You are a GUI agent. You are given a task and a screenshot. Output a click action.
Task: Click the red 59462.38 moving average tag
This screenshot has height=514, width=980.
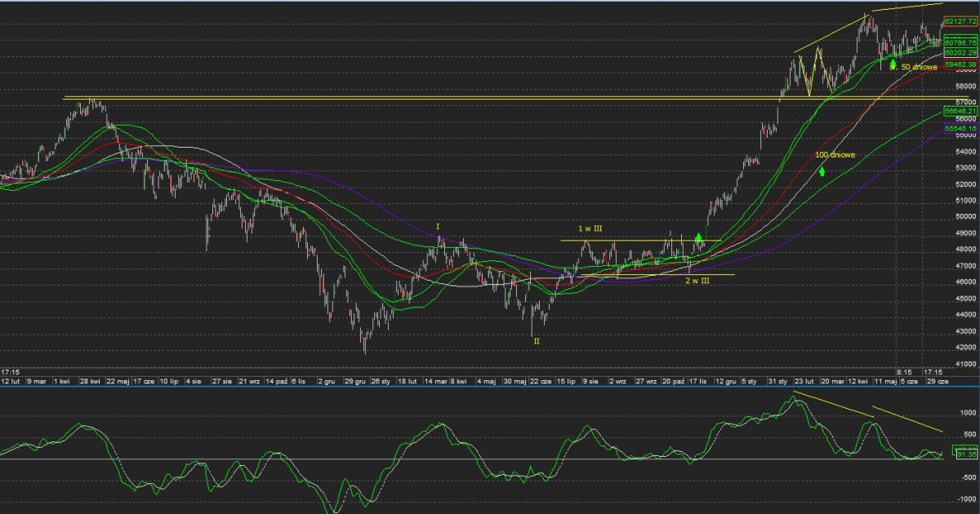(960, 64)
